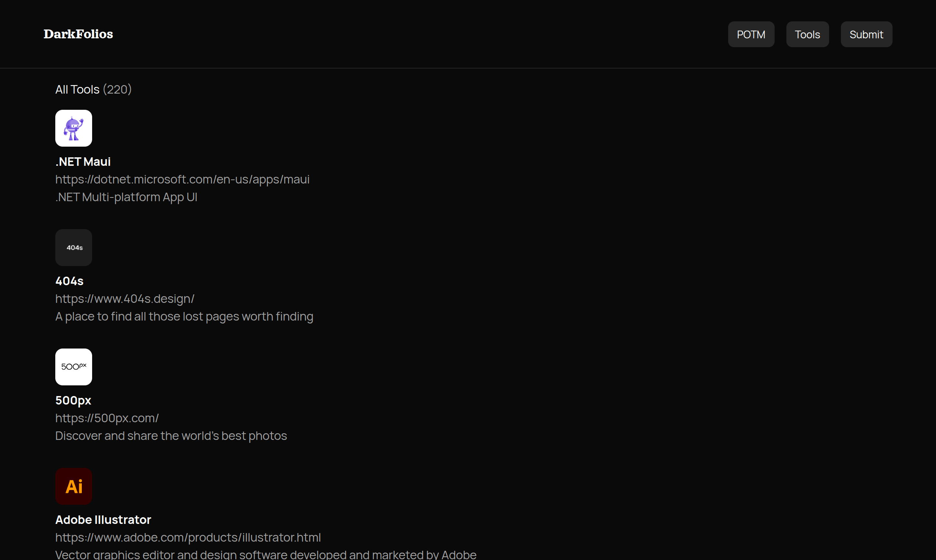Click the .NET Multi-platform App UI description
The height and width of the screenshot is (560, 936).
coord(126,197)
